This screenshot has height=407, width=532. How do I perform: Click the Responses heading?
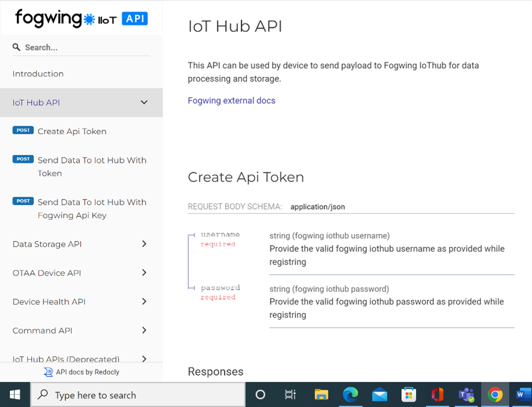tap(216, 372)
